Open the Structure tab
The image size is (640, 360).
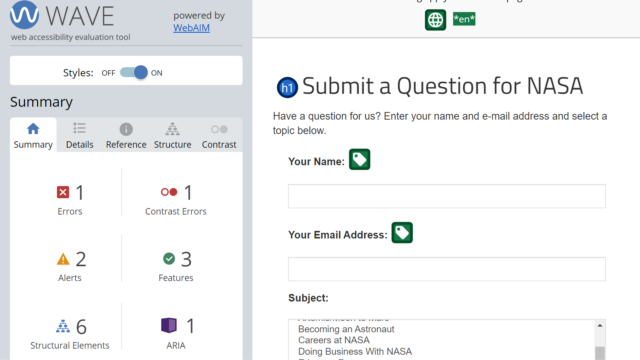coord(172,136)
